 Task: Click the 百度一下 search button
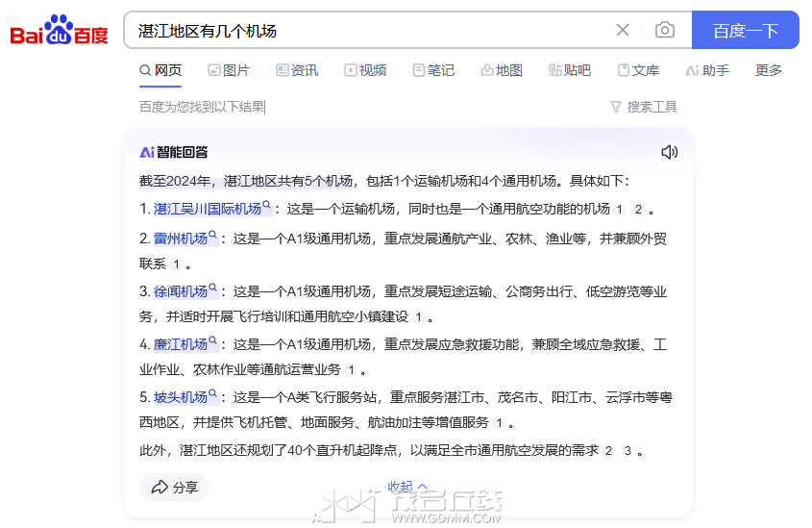click(x=745, y=30)
